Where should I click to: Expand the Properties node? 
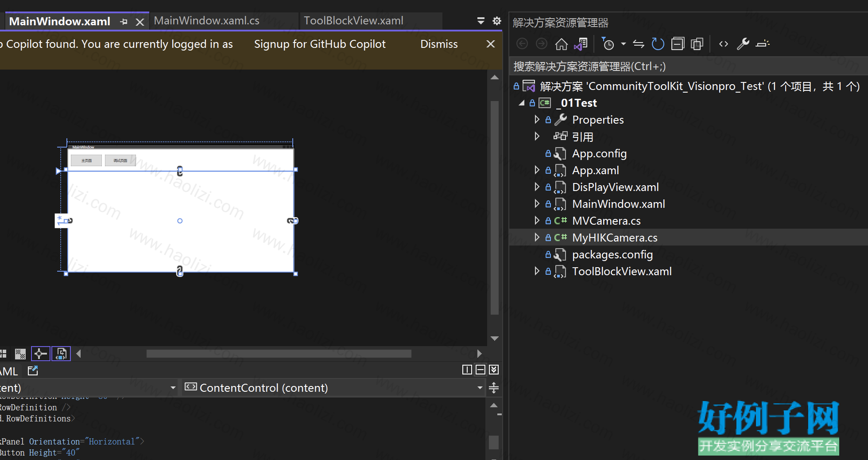click(537, 120)
